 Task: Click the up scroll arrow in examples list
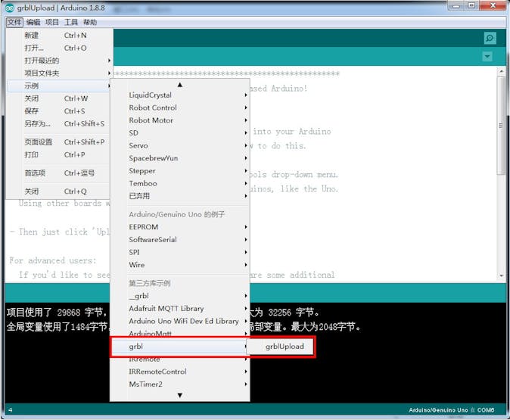[x=180, y=85]
